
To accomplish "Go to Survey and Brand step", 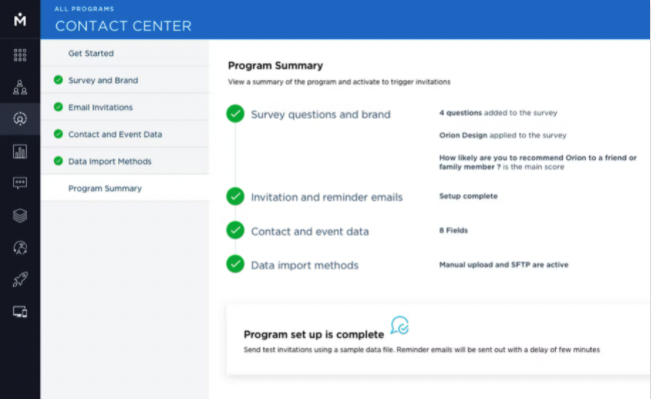I will (x=103, y=80).
